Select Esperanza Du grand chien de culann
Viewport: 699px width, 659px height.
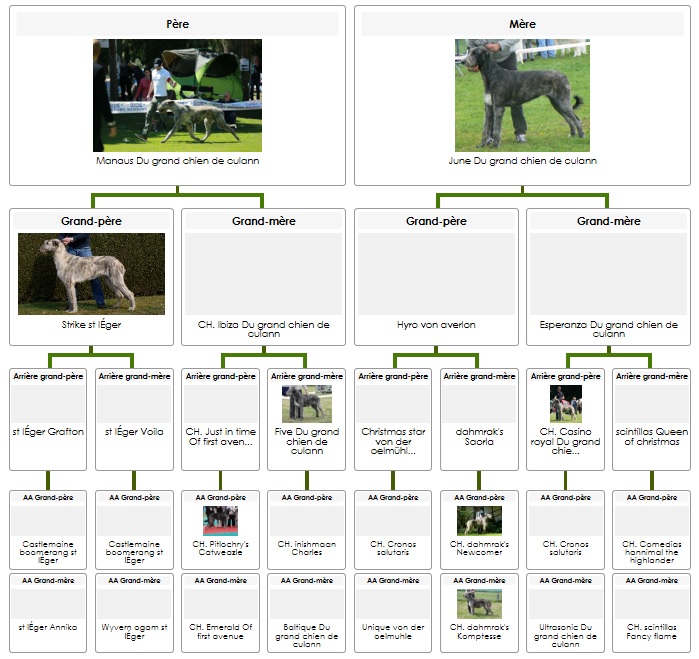608,329
